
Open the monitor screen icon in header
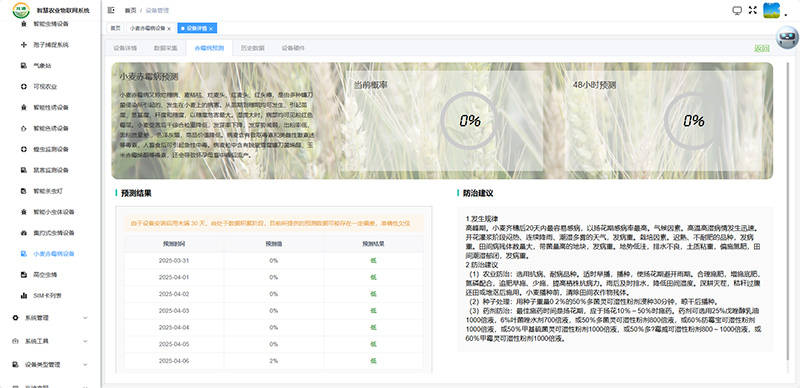click(x=737, y=10)
